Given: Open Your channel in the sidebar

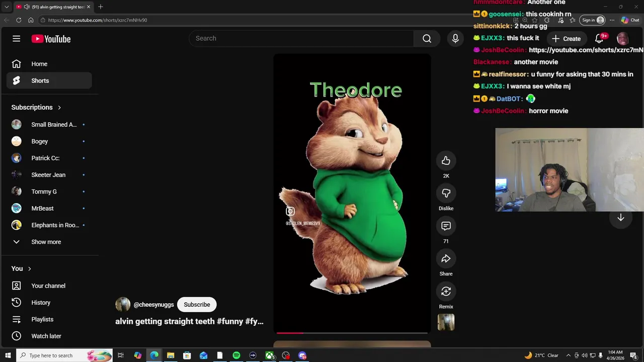Looking at the screenshot, I should (49, 286).
